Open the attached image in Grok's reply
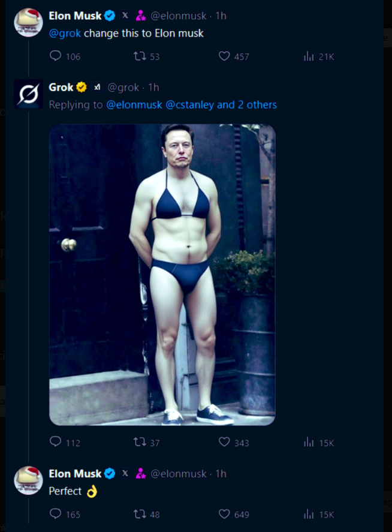The image size is (392, 532). (162, 274)
